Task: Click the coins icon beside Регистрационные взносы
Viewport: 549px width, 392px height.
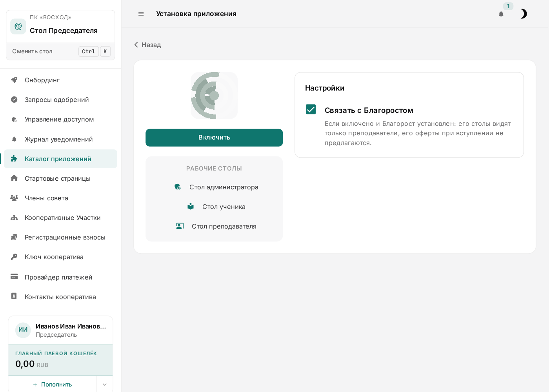Action: (14, 237)
